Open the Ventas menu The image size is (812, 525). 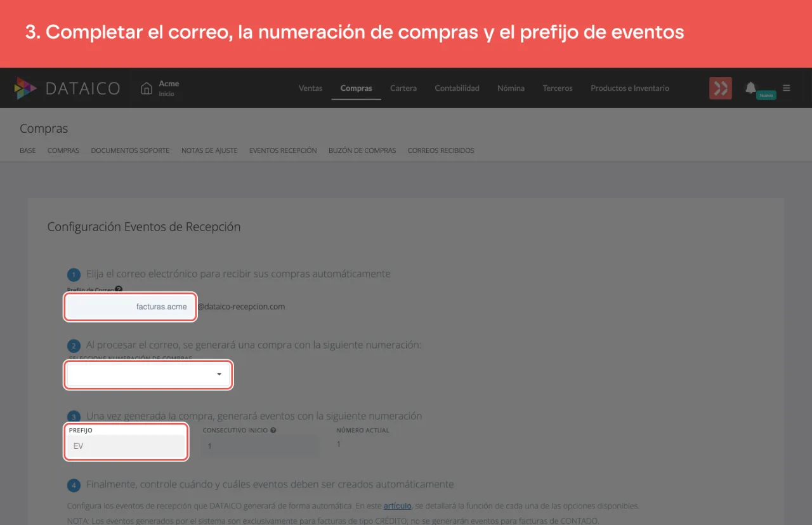pos(310,88)
